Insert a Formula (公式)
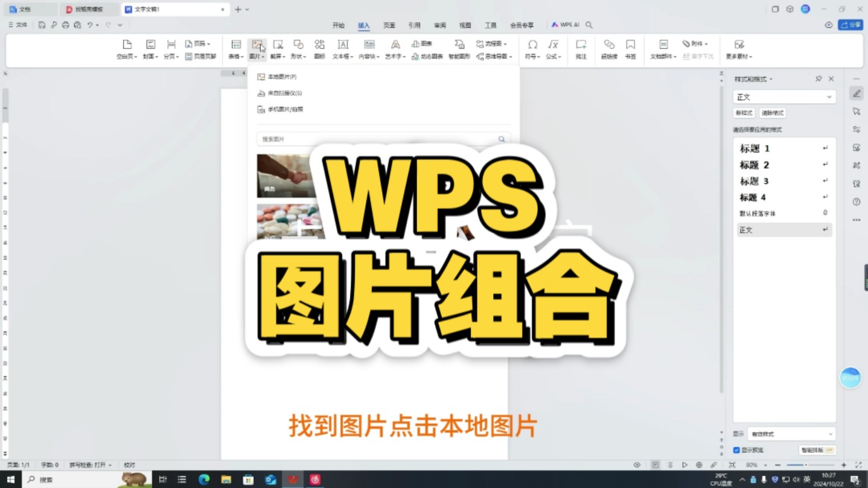This screenshot has width=868, height=488. [x=552, y=49]
